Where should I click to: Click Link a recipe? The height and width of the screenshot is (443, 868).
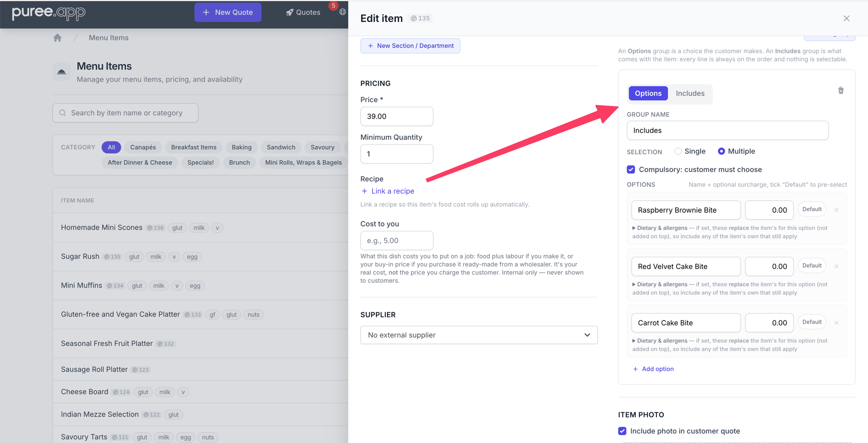tap(388, 191)
